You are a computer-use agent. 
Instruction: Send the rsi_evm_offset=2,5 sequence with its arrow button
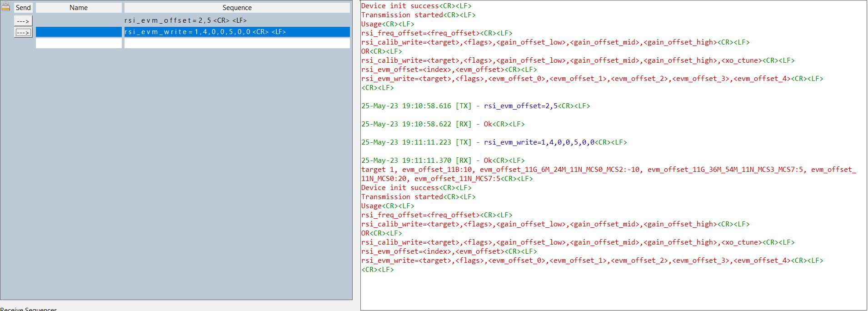point(23,21)
